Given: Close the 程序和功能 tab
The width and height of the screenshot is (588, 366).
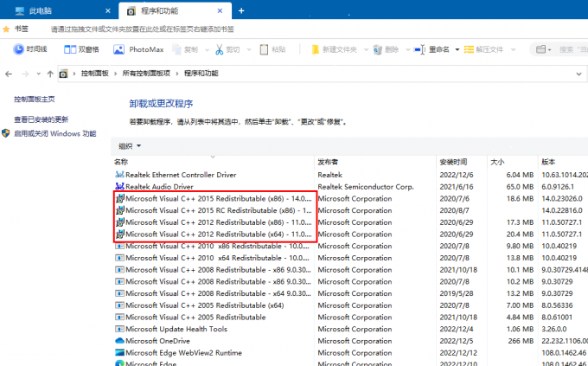Looking at the screenshot, I should [220, 11].
